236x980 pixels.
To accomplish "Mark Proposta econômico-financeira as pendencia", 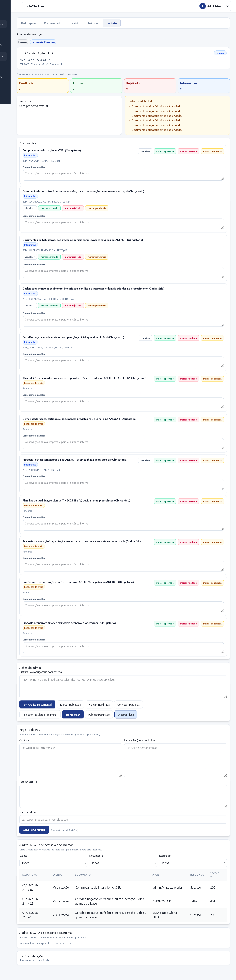I will [x=212, y=624].
